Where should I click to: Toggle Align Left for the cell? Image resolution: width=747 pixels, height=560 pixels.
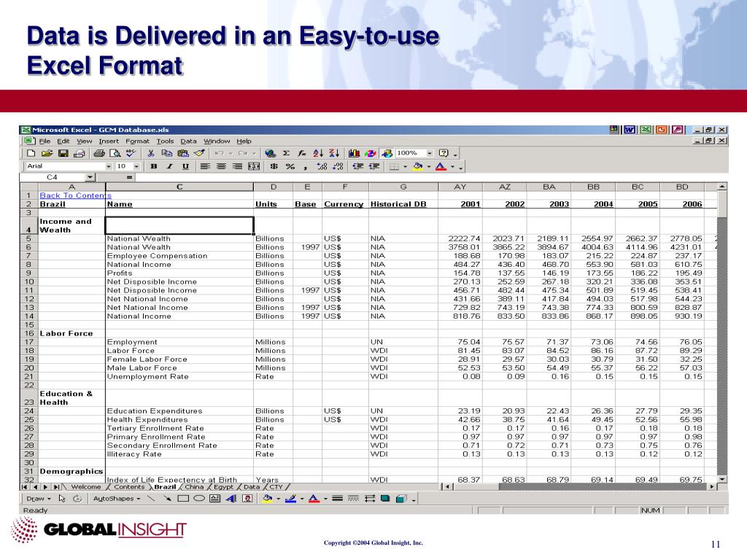pyautogui.click(x=205, y=166)
